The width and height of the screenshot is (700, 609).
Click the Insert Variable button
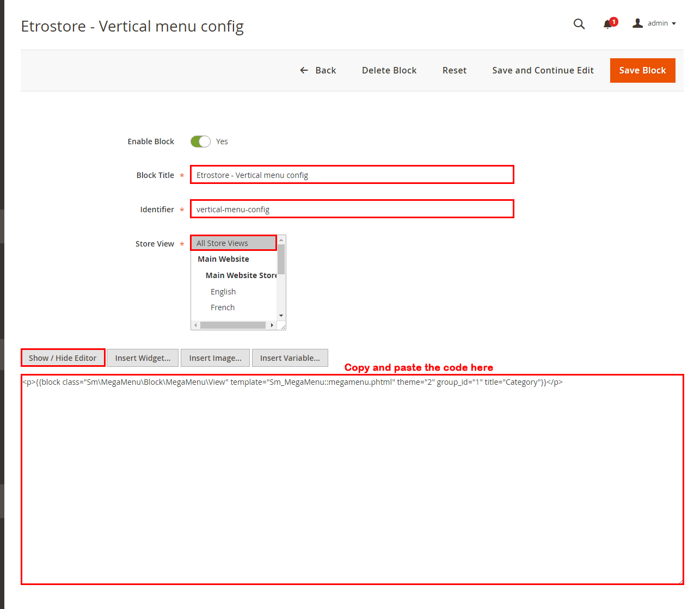(290, 358)
